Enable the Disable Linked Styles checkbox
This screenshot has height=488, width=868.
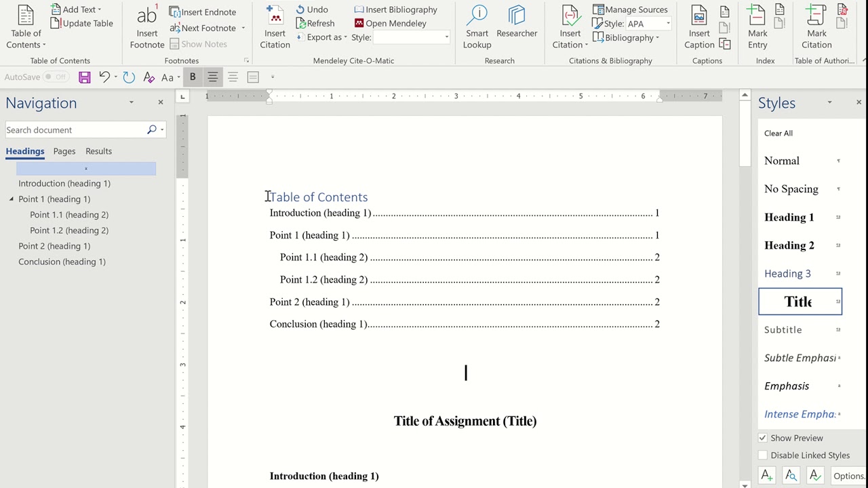tap(763, 455)
